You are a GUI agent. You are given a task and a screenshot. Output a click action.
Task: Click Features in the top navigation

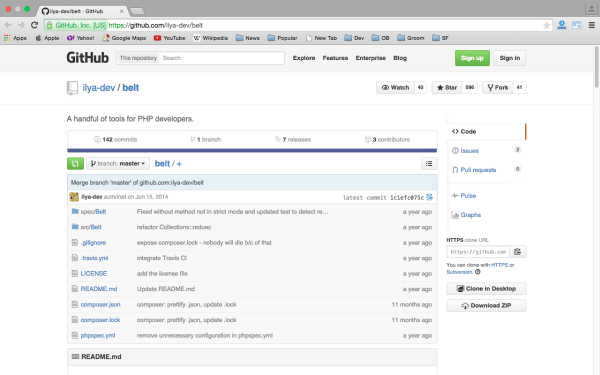pyautogui.click(x=335, y=58)
